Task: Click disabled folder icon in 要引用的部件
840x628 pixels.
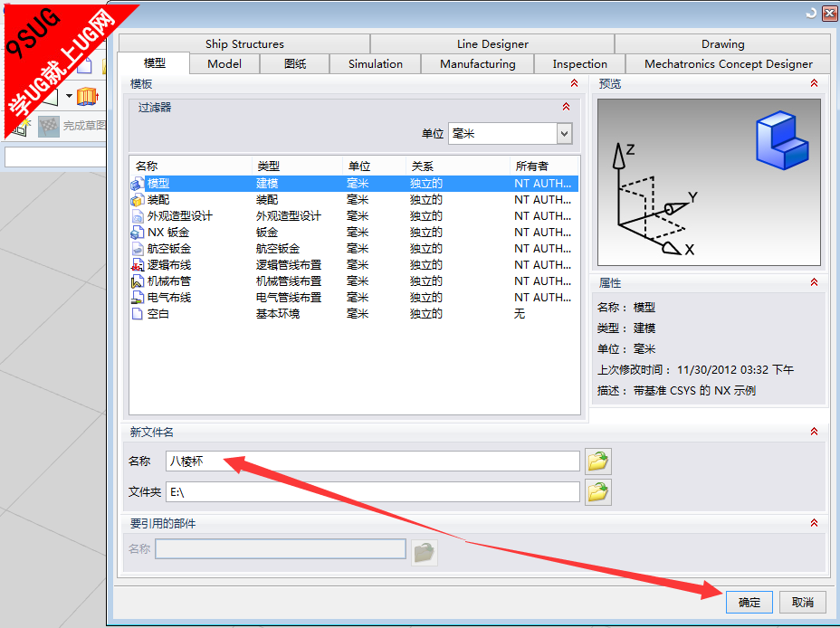Action: [425, 553]
